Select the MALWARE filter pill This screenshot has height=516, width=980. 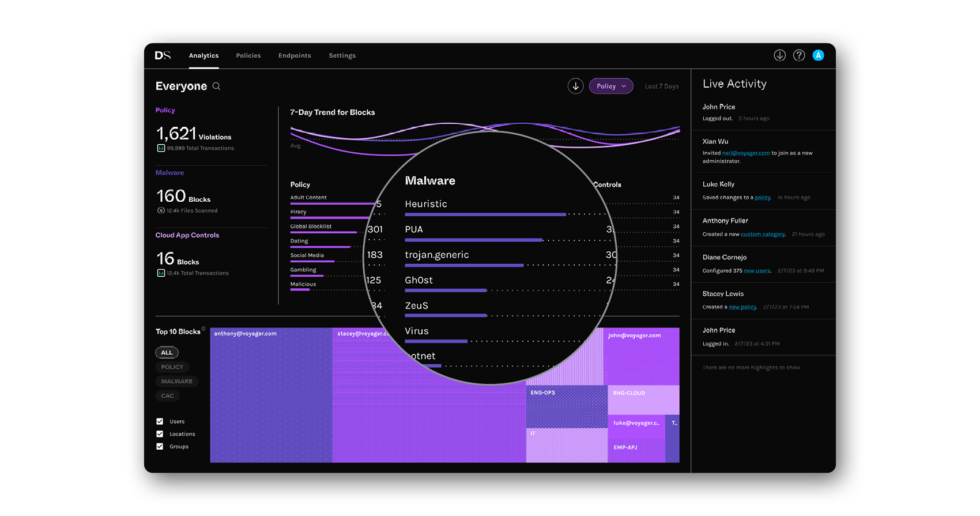coord(176,381)
